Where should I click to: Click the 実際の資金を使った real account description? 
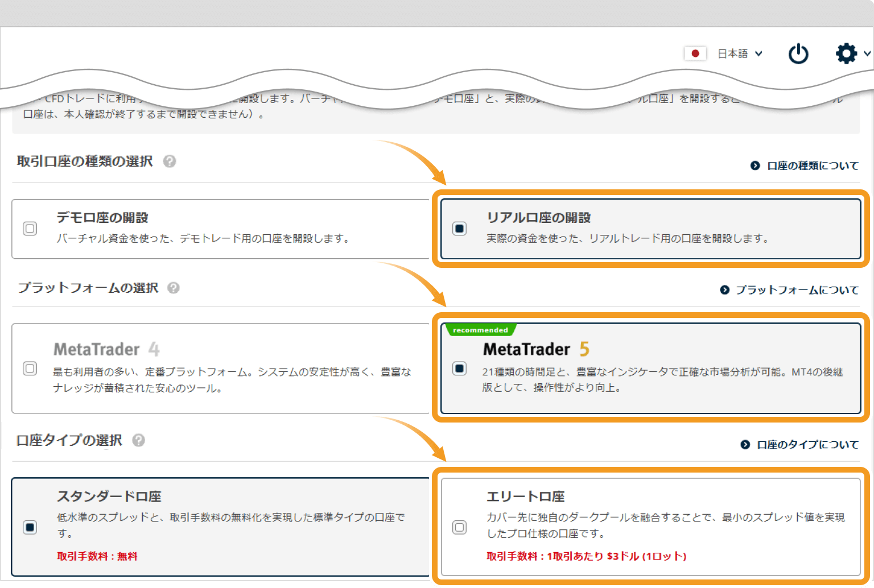tap(628, 238)
